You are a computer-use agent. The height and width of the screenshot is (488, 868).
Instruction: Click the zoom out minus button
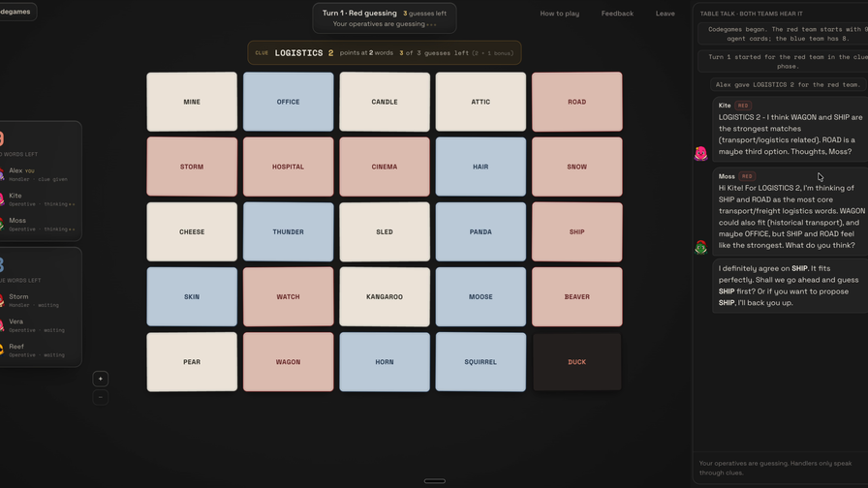100,397
